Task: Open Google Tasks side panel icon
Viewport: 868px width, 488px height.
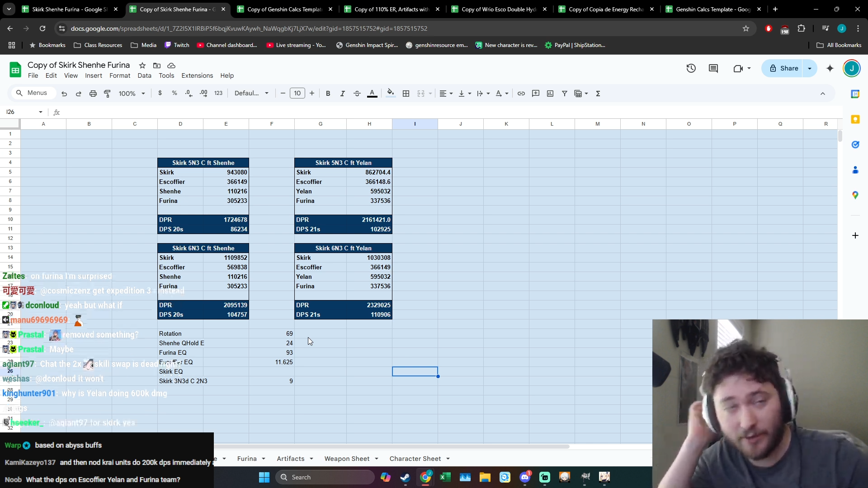Action: (855, 145)
